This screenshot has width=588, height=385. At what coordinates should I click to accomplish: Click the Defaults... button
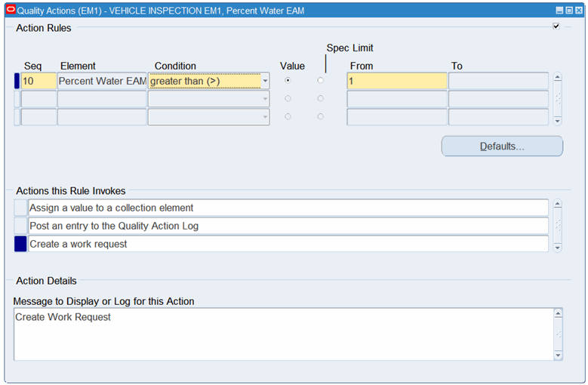pyautogui.click(x=502, y=146)
